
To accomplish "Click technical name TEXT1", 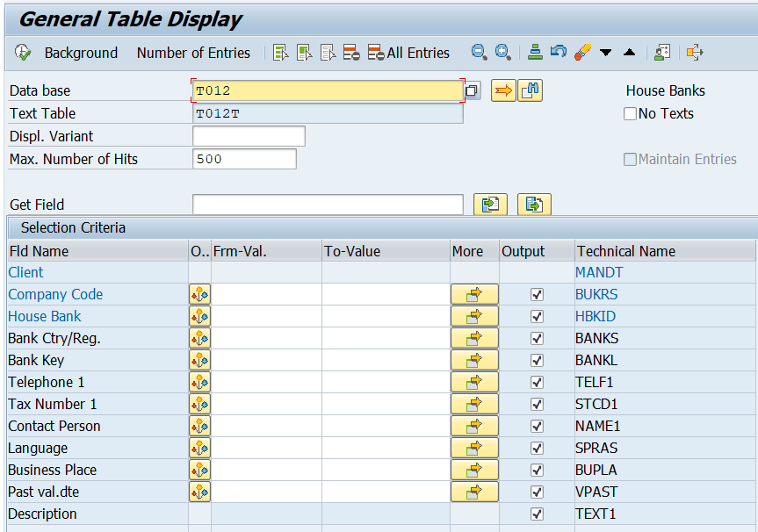I will pyautogui.click(x=596, y=514).
